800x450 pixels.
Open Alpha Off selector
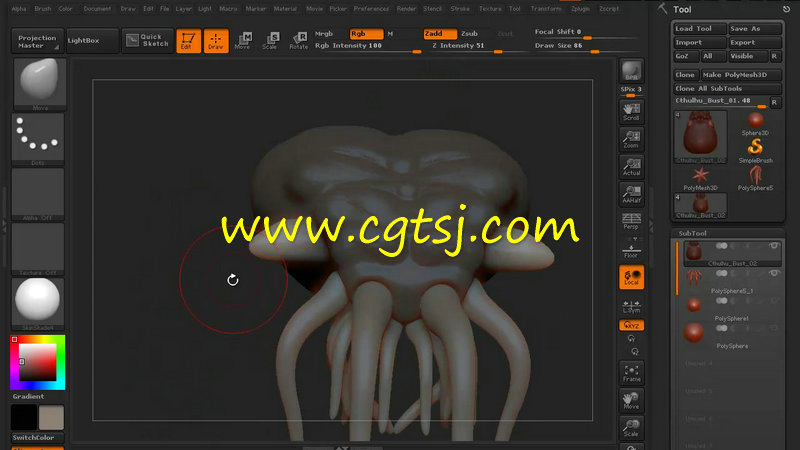38,194
